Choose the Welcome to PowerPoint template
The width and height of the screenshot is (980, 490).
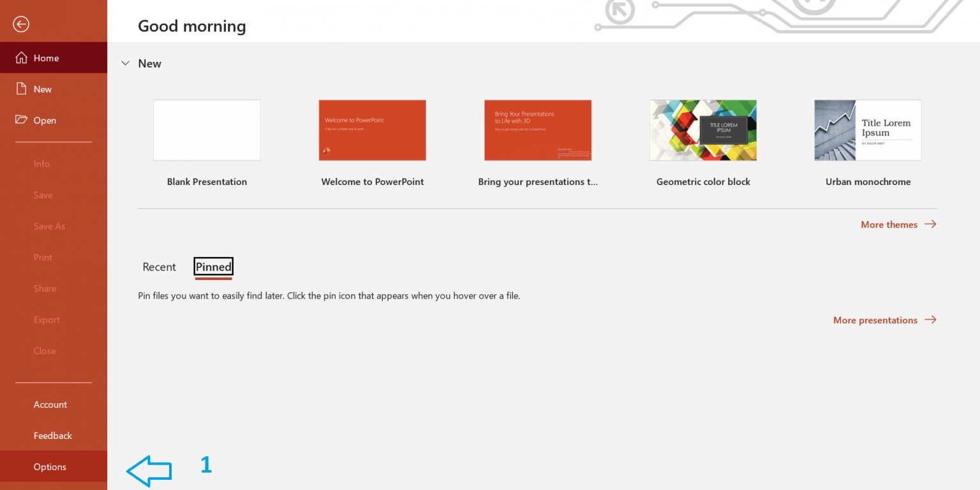[372, 130]
